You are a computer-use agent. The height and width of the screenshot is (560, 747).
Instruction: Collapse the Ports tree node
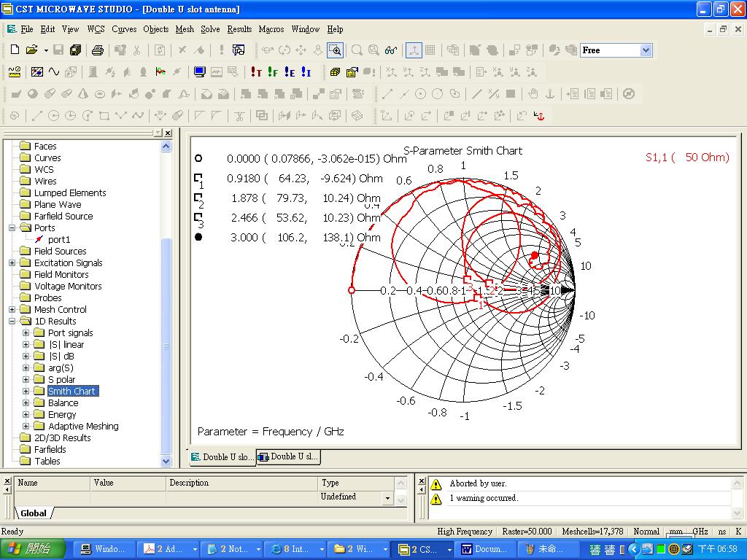pyautogui.click(x=12, y=227)
